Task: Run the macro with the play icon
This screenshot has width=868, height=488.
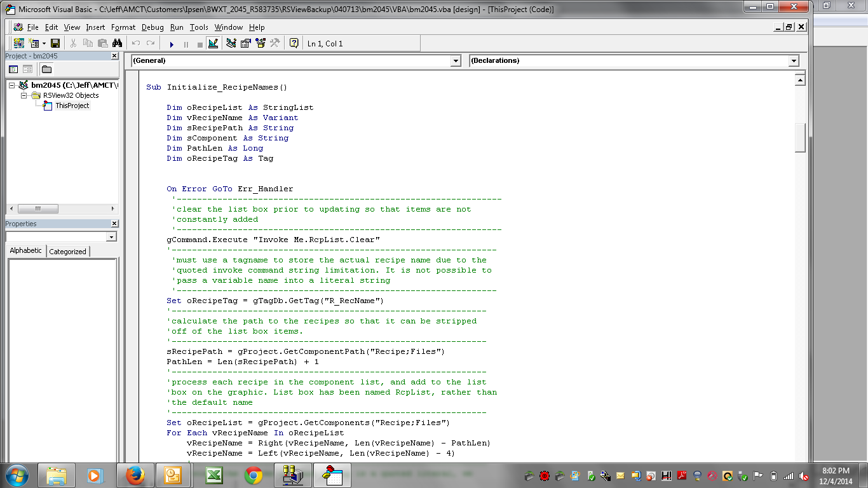Action: [x=172, y=44]
